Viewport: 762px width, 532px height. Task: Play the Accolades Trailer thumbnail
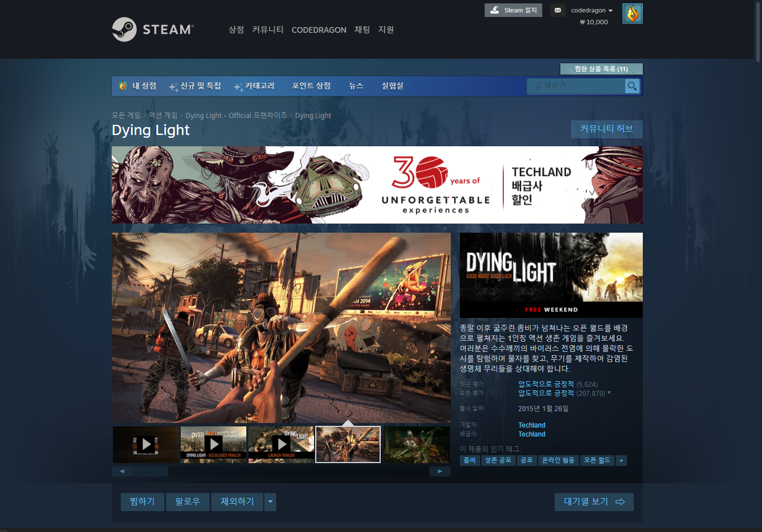tap(214, 444)
